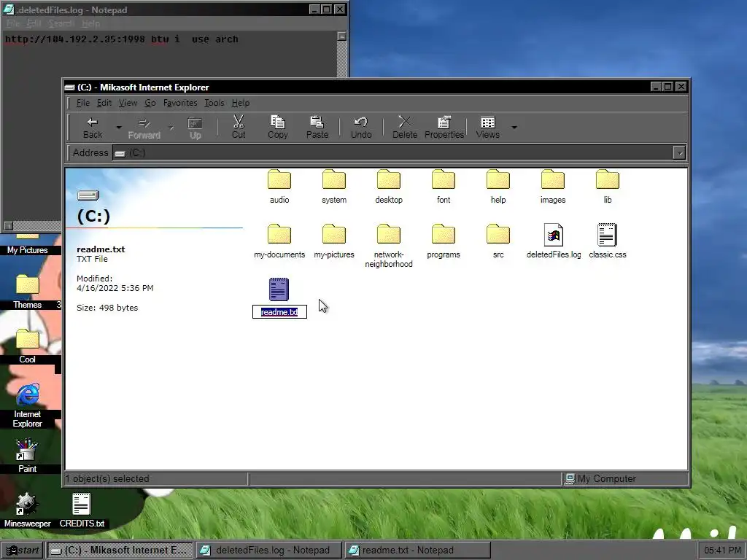
Task: Click the readme.txt file icon
Action: [279, 289]
